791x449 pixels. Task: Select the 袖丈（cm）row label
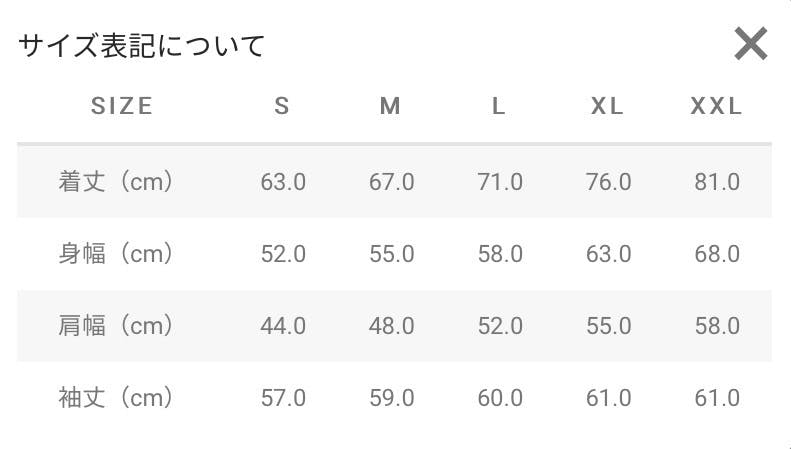point(116,398)
